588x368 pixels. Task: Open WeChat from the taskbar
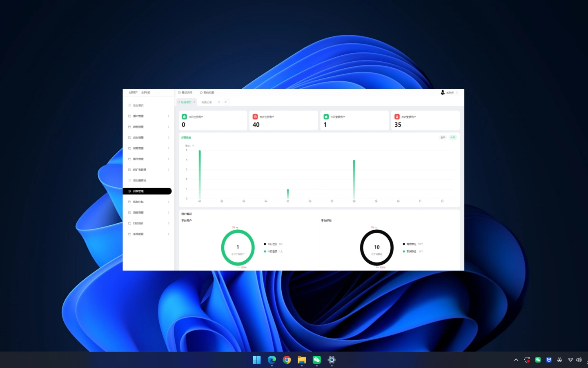[317, 360]
